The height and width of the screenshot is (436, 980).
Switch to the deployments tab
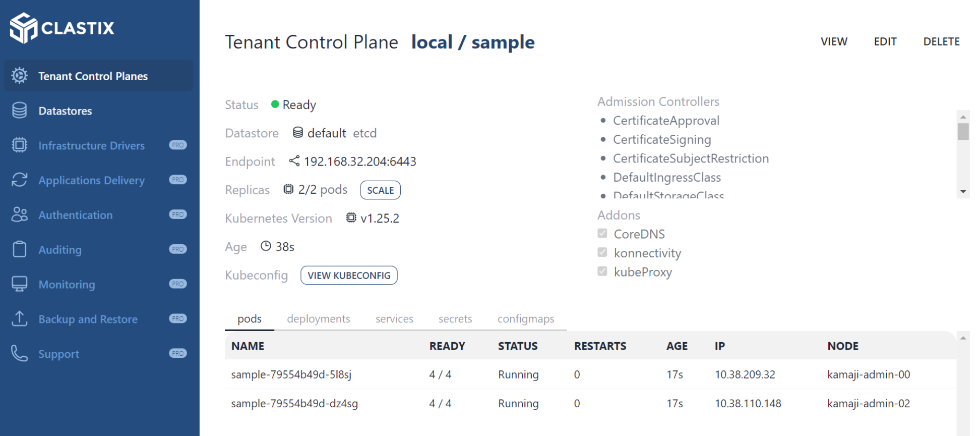pos(318,319)
